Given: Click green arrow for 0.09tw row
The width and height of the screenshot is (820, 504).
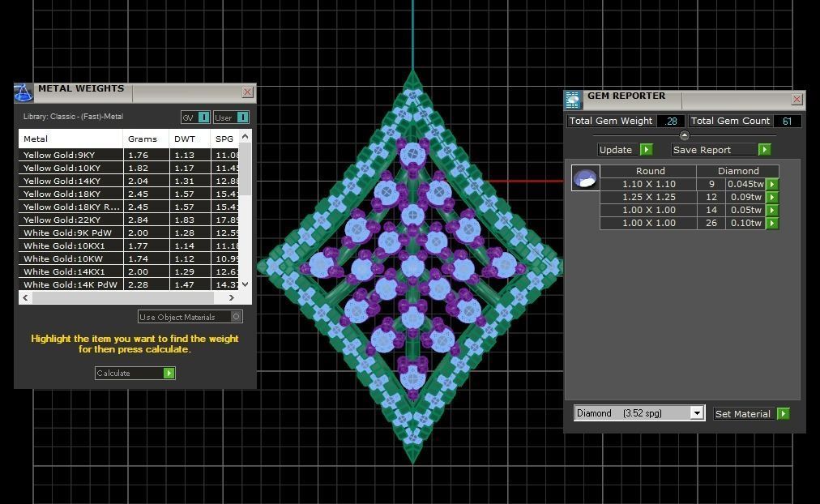Looking at the screenshot, I should click(772, 197).
